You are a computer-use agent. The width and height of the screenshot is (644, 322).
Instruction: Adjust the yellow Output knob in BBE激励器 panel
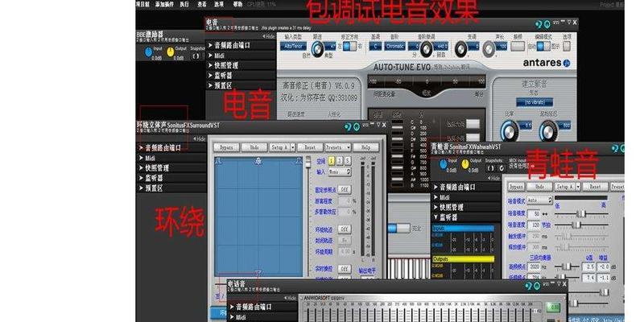171,52
